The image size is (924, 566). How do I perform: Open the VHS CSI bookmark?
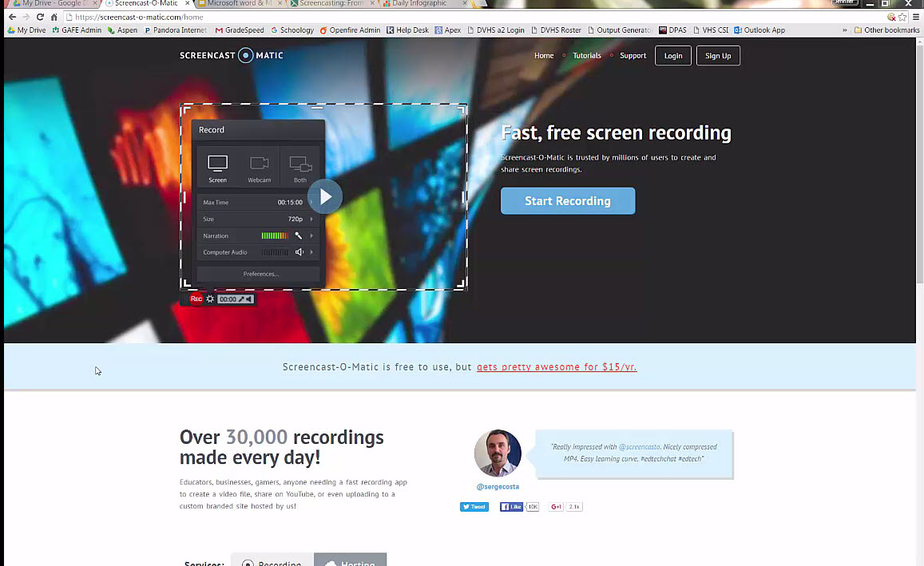click(x=711, y=30)
